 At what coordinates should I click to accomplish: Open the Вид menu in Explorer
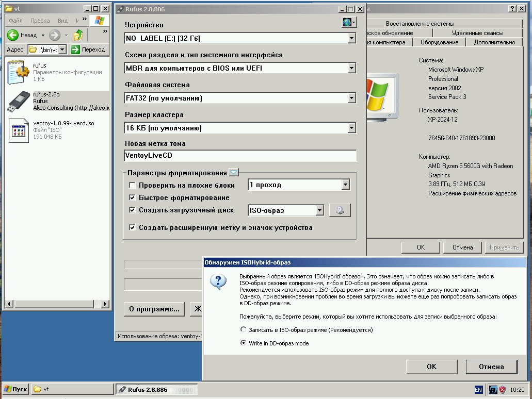click(63, 21)
